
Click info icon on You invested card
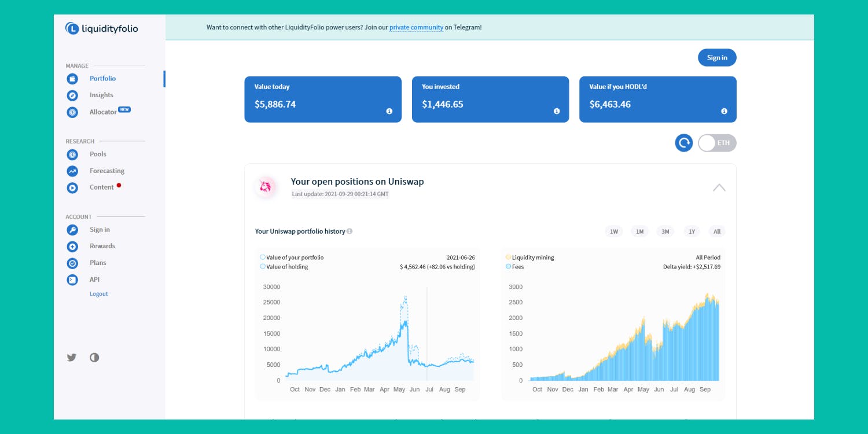point(557,111)
